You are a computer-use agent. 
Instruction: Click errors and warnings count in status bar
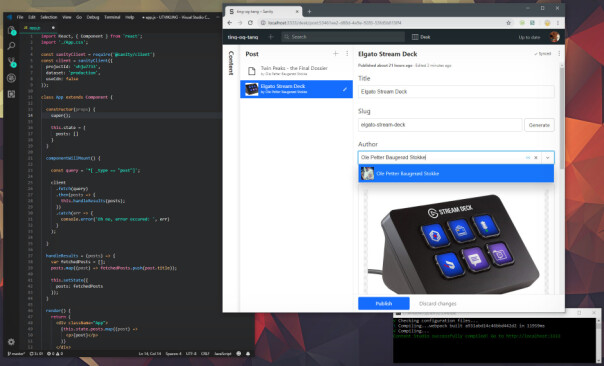55,353
